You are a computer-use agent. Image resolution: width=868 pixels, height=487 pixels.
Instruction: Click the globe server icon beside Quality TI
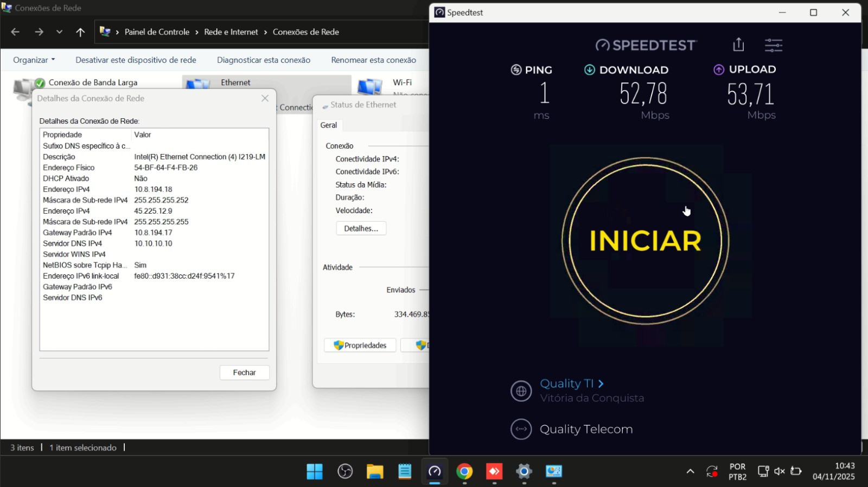521,390
